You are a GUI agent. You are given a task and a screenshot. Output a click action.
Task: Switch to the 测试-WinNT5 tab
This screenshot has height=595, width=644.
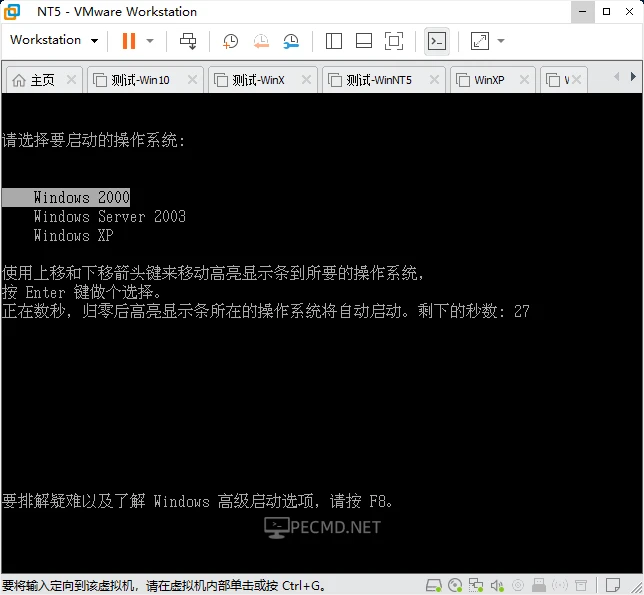[384, 80]
